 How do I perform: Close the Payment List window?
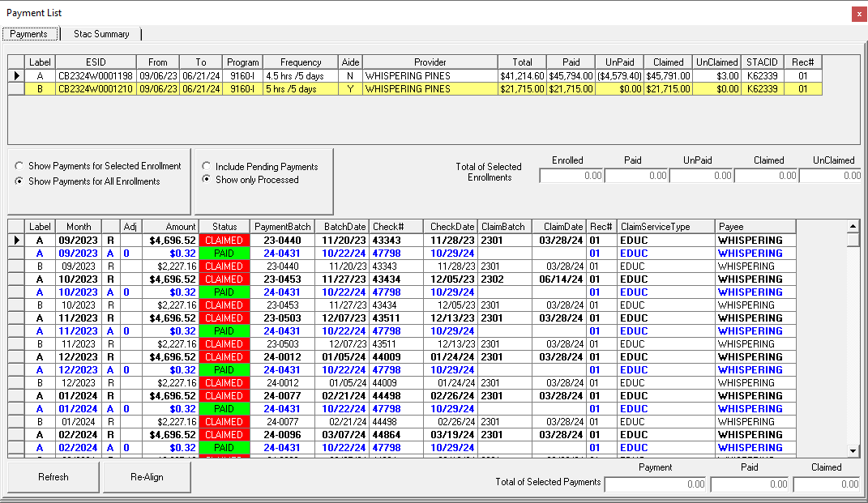point(859,14)
